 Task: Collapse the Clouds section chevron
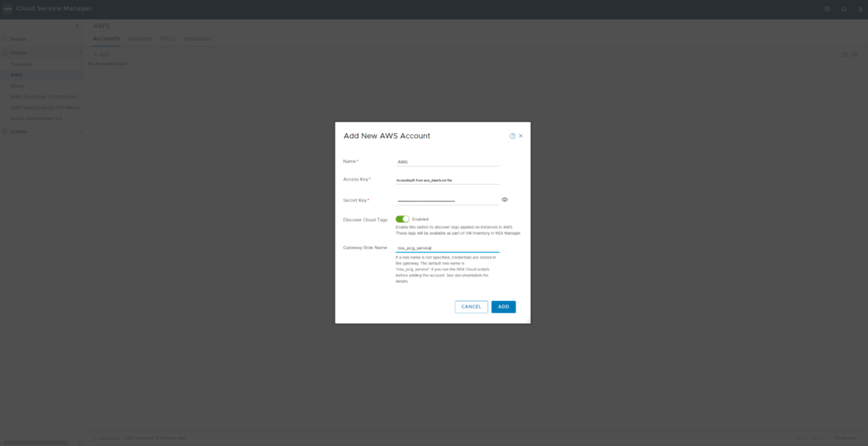pos(80,53)
